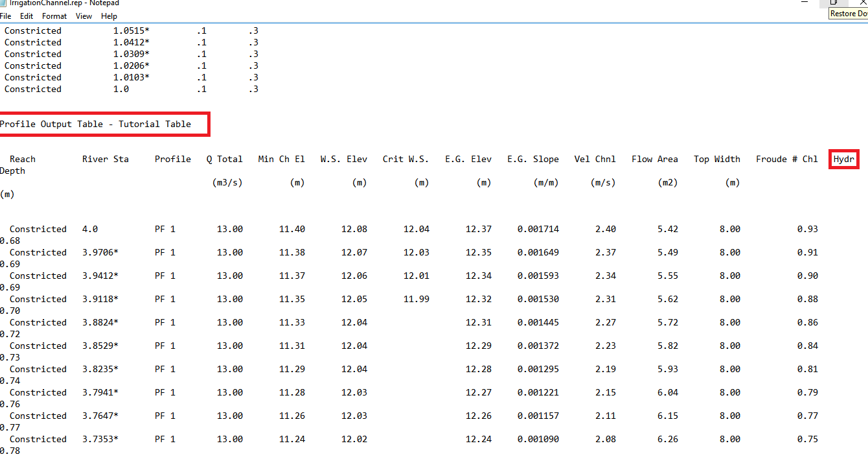Open the View menu

(x=84, y=16)
